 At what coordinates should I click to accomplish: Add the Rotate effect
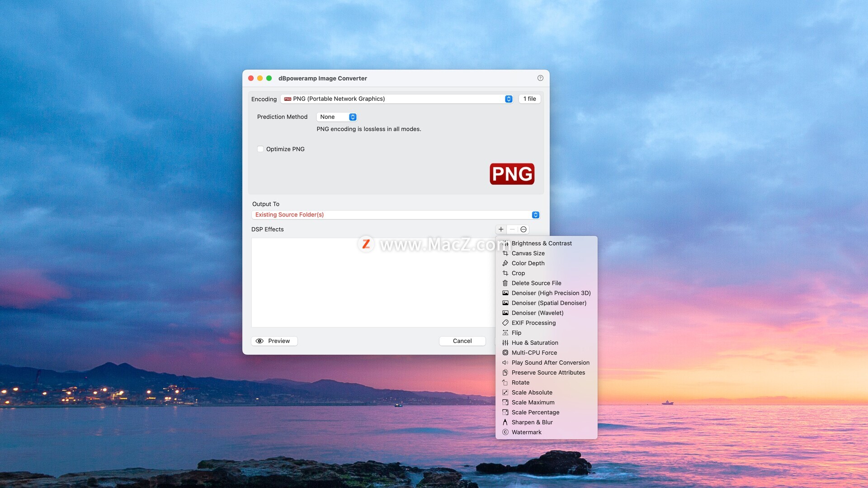[520, 383]
